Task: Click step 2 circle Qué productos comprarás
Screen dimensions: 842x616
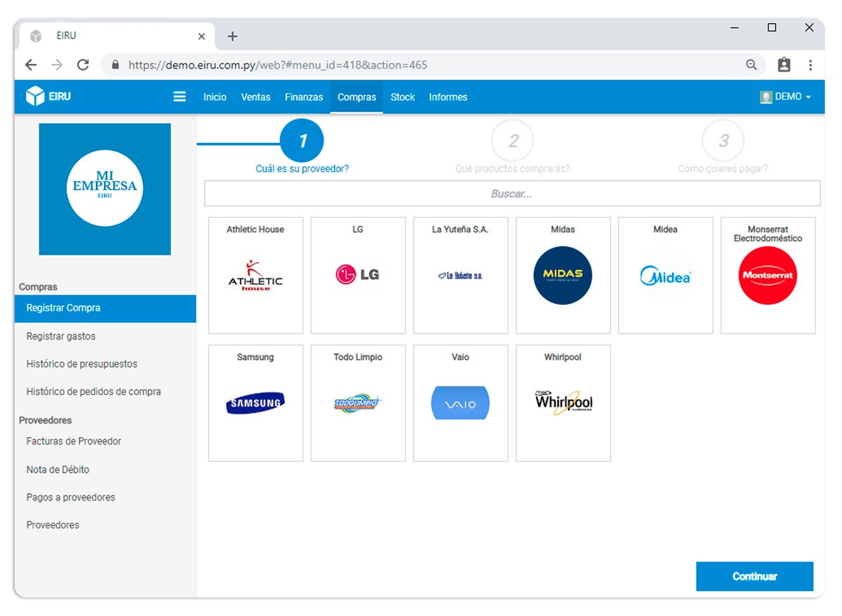Action: coord(512,140)
